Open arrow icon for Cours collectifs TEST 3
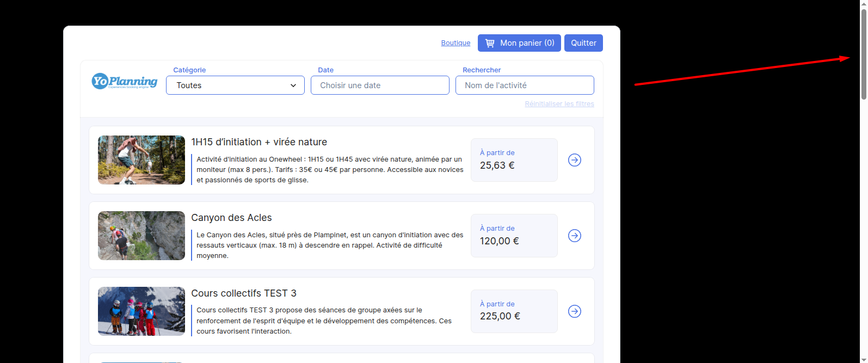Image resolution: width=868 pixels, height=363 pixels. click(x=575, y=311)
